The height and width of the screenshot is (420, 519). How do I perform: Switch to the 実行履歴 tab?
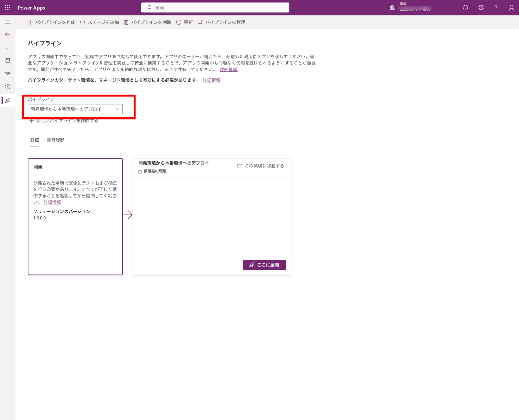click(55, 140)
